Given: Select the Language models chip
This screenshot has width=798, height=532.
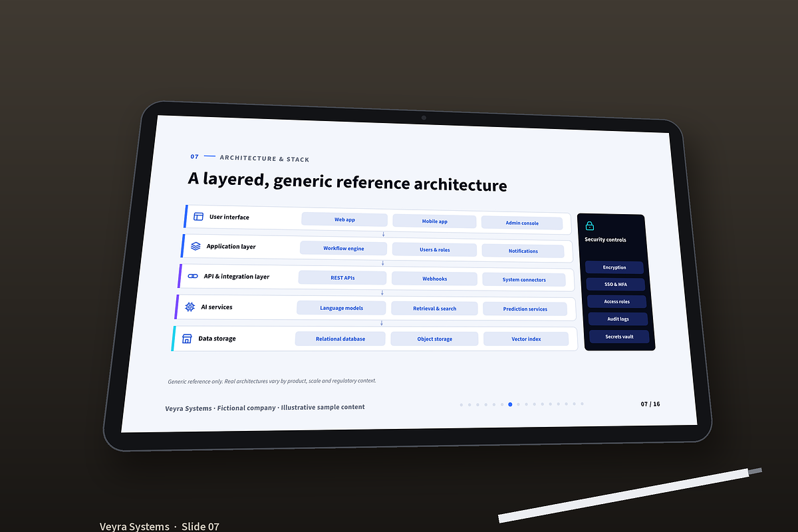Looking at the screenshot, I should pyautogui.click(x=341, y=308).
